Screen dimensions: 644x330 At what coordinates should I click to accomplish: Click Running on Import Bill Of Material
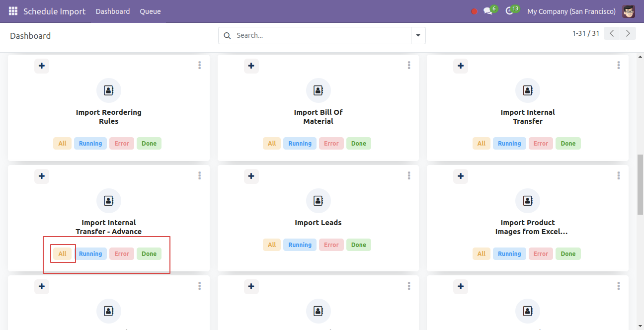(x=300, y=144)
